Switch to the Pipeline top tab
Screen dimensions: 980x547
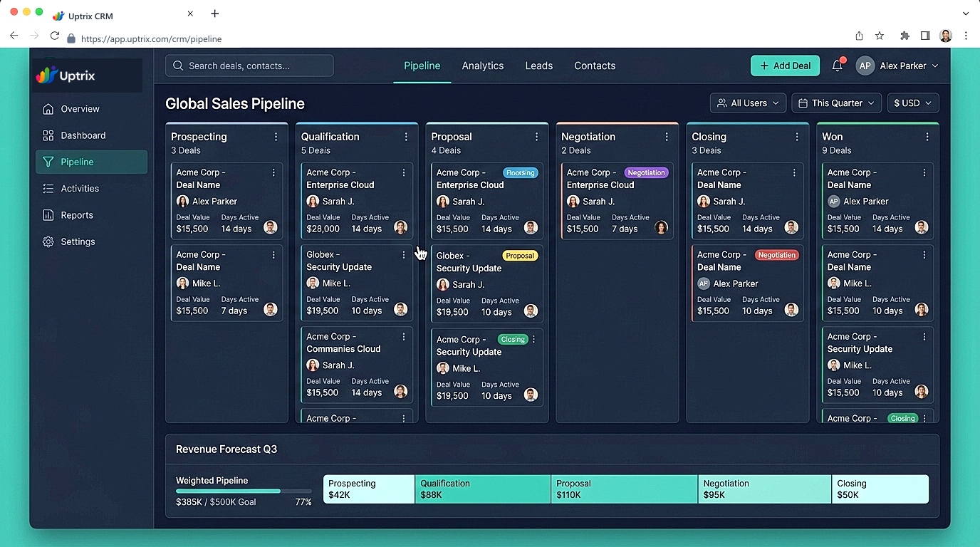click(422, 66)
